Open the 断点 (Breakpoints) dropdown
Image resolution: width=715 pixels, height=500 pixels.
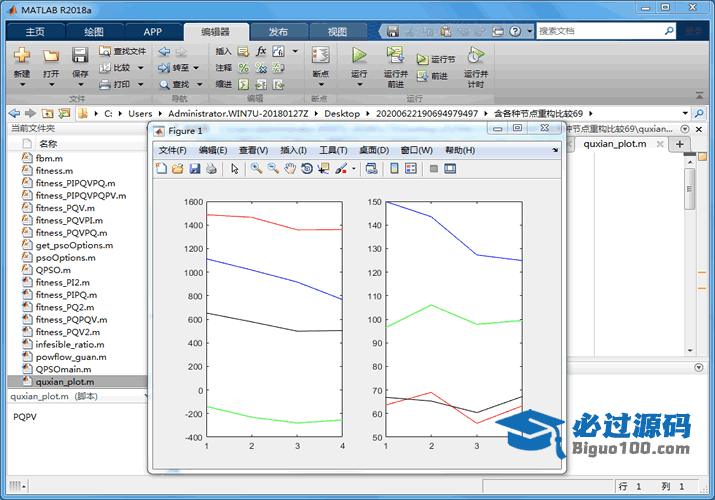tap(321, 84)
